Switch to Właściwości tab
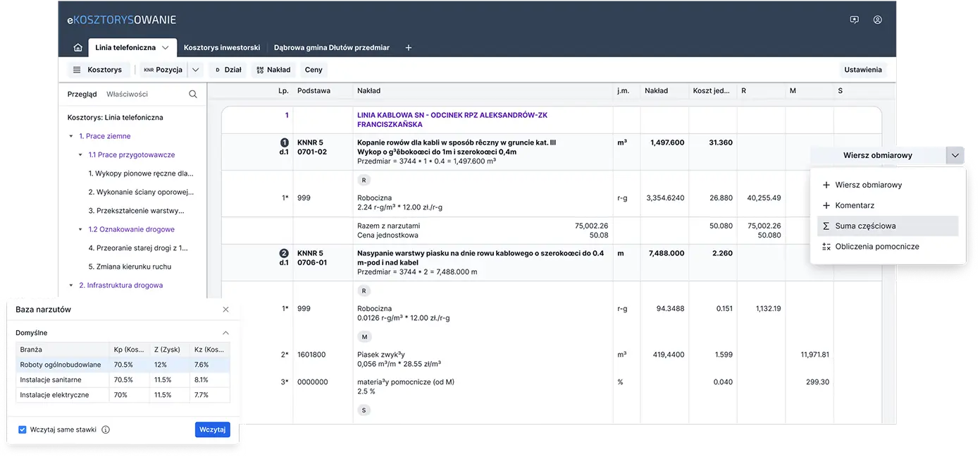 [x=127, y=94]
